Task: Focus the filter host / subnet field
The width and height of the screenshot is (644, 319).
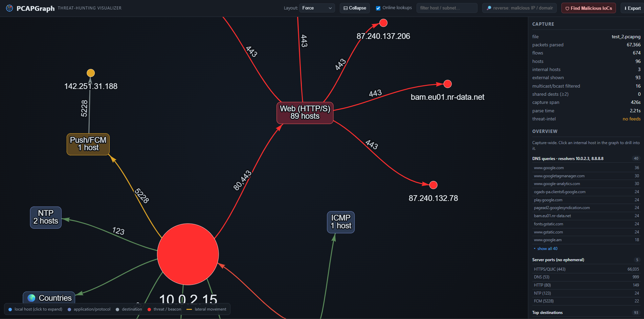Action: tap(447, 8)
